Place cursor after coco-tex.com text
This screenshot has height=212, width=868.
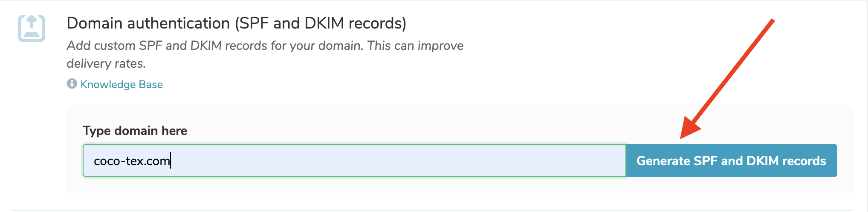(x=171, y=161)
